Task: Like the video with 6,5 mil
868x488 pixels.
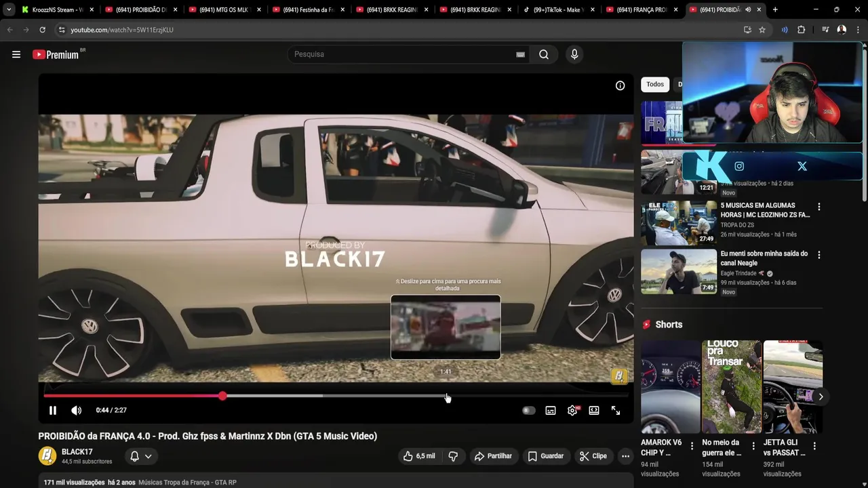Action: point(419,456)
